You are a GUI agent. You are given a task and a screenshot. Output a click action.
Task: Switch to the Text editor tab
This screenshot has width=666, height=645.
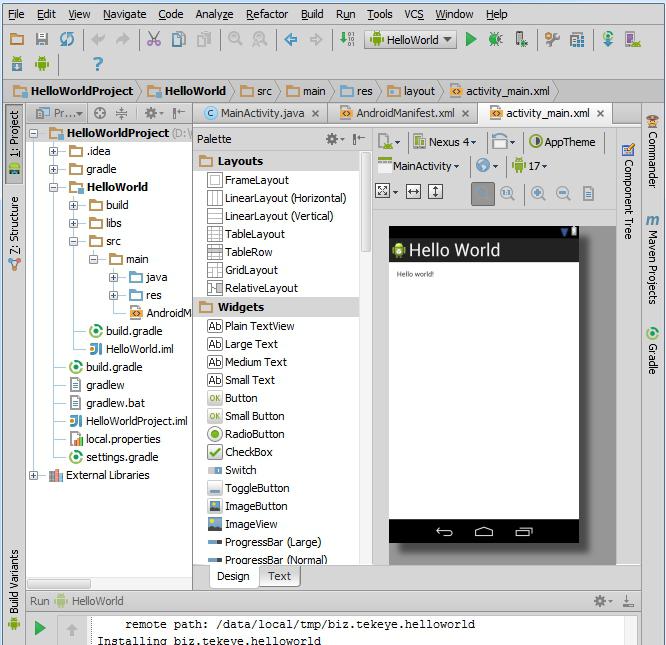(x=279, y=576)
